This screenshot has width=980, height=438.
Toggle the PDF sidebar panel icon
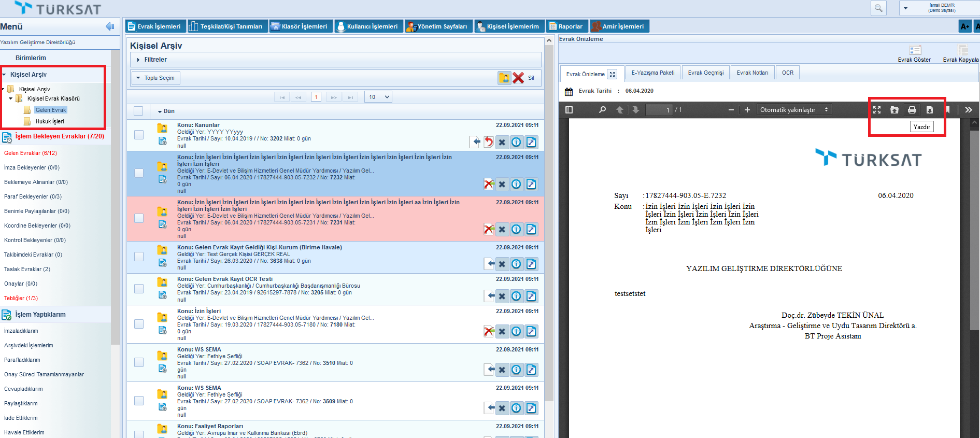[x=569, y=110]
